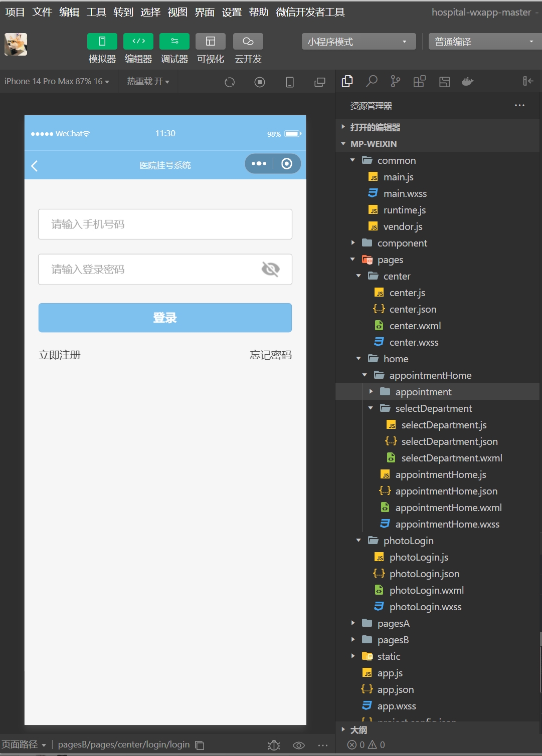This screenshot has width=542, height=756.
Task: Expand the static folder
Action: [437, 656]
